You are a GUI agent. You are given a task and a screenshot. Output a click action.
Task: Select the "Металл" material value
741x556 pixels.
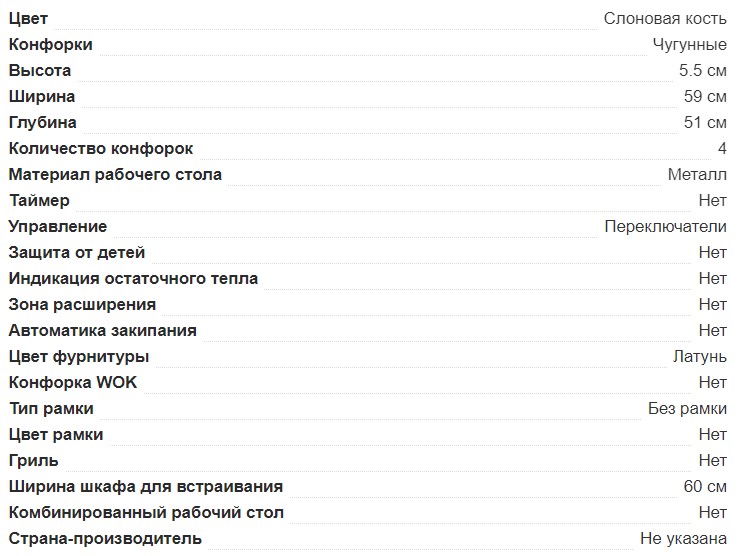click(697, 175)
